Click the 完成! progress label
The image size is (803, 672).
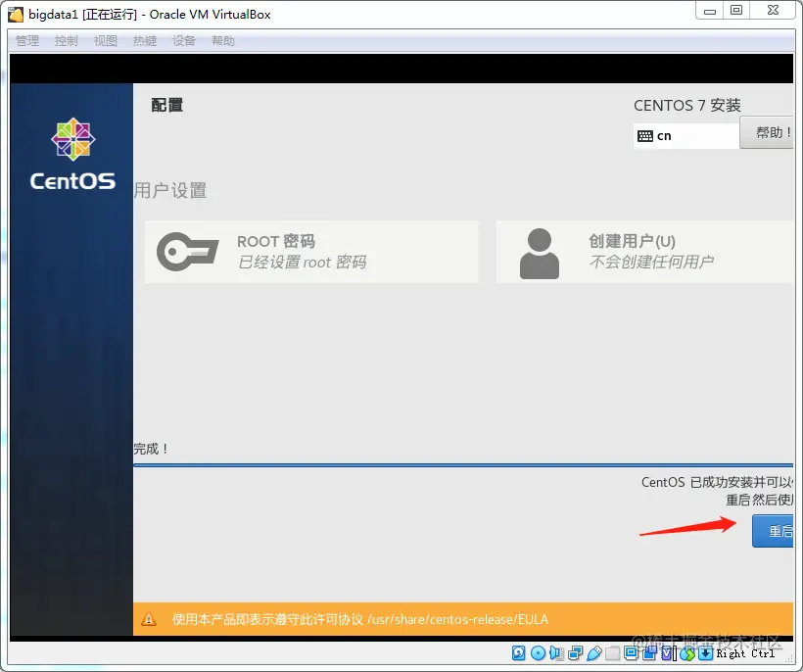151,449
